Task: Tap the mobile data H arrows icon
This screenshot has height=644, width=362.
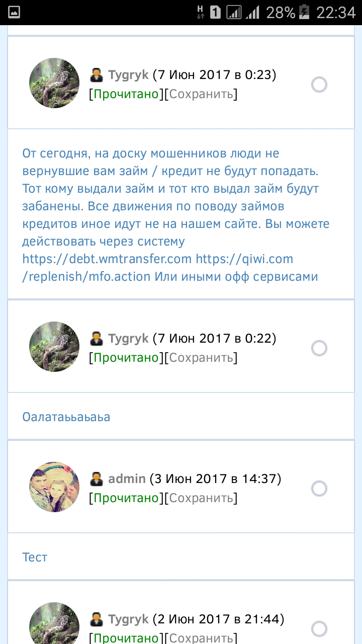Action: [x=201, y=13]
